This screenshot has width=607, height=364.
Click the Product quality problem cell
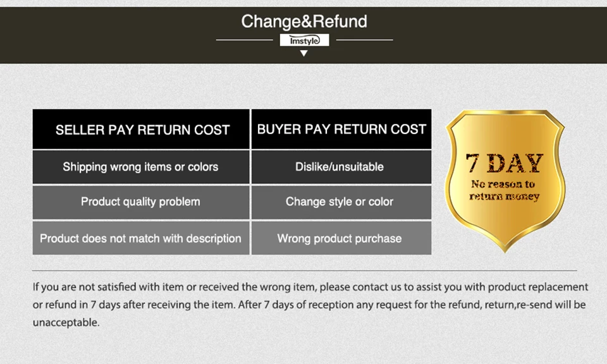(x=141, y=202)
